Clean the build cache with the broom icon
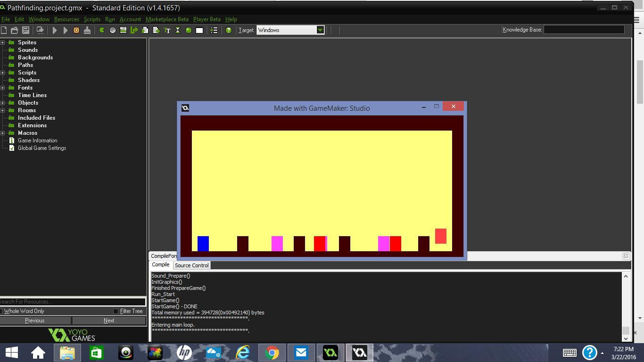 [x=87, y=30]
